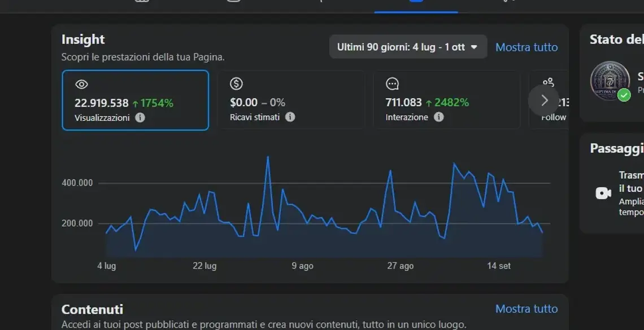Click the '14 set' date label
This screenshot has width=644, height=330.
click(x=499, y=266)
